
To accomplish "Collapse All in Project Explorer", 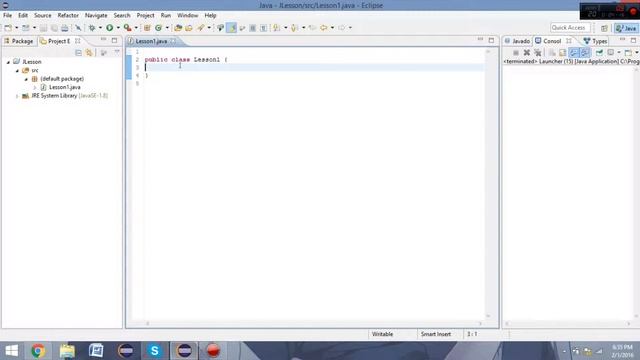I will (78, 53).
